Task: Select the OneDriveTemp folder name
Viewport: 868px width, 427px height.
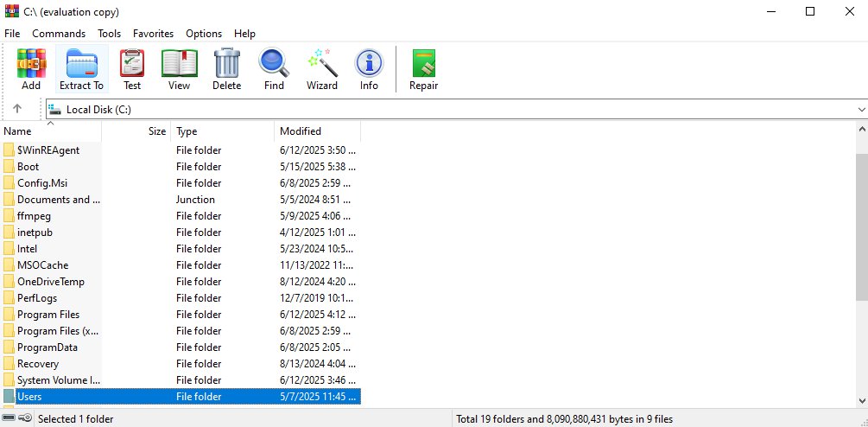Action: (x=51, y=282)
